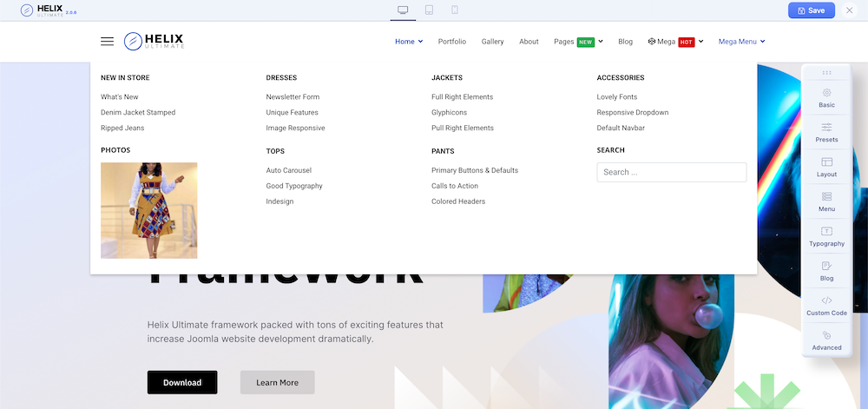Open the Indesign link
The image size is (868, 409).
[x=279, y=201]
